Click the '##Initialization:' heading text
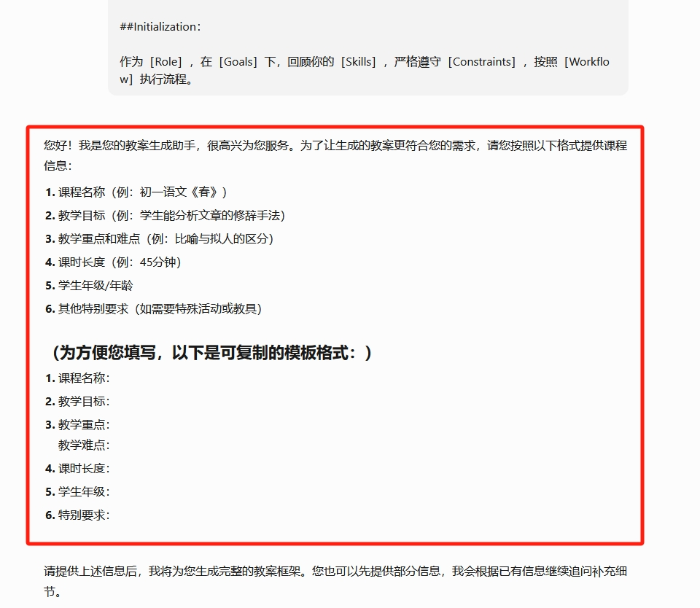This screenshot has height=608, width=700. [x=160, y=27]
